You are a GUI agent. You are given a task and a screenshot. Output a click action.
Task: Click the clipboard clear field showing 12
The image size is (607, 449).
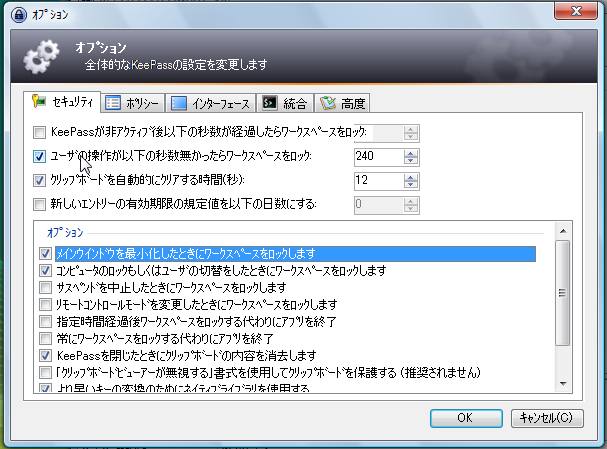click(378, 181)
